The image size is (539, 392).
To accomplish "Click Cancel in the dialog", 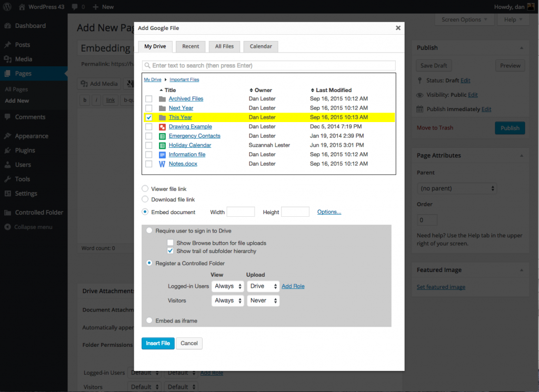I will click(189, 343).
